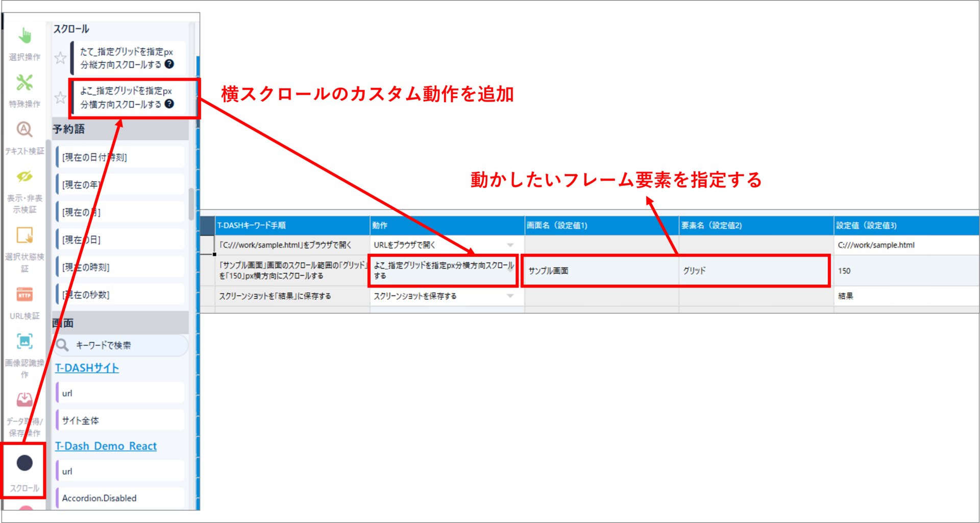This screenshot has height=523, width=980.
Task: Select the 選択操作 hand icon
Action: pos(24,36)
